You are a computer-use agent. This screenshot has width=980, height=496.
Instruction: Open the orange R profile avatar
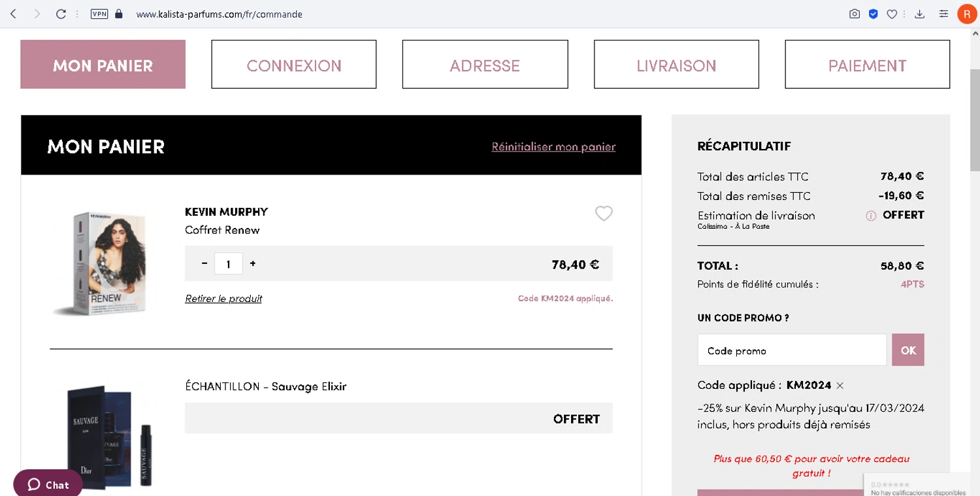(x=967, y=14)
